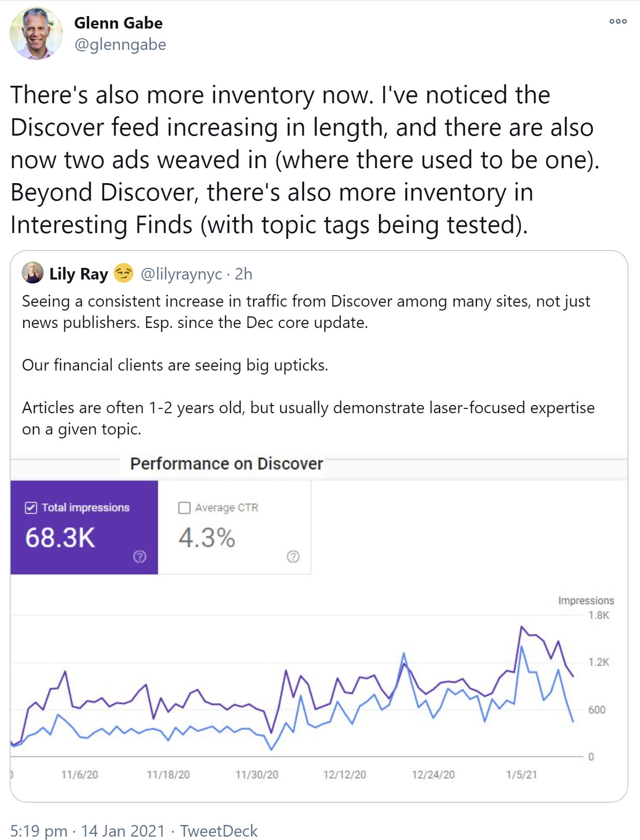Click the help icon under Total impressions
Screen dimensions: 640x840
140,557
